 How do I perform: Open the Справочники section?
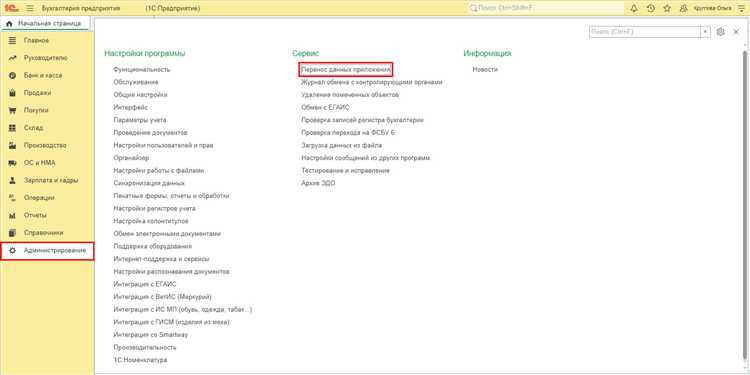[x=44, y=232]
